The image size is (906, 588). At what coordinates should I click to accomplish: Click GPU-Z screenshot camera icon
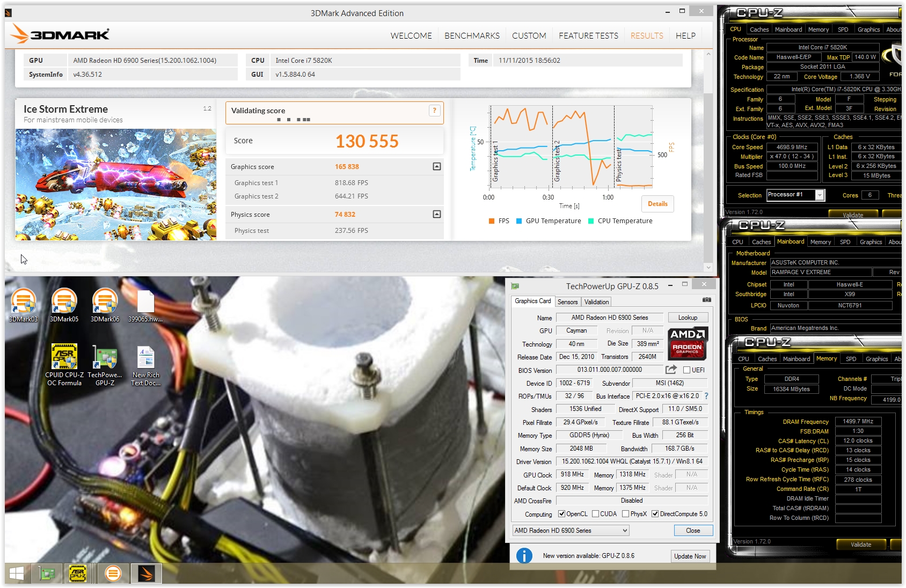click(707, 300)
